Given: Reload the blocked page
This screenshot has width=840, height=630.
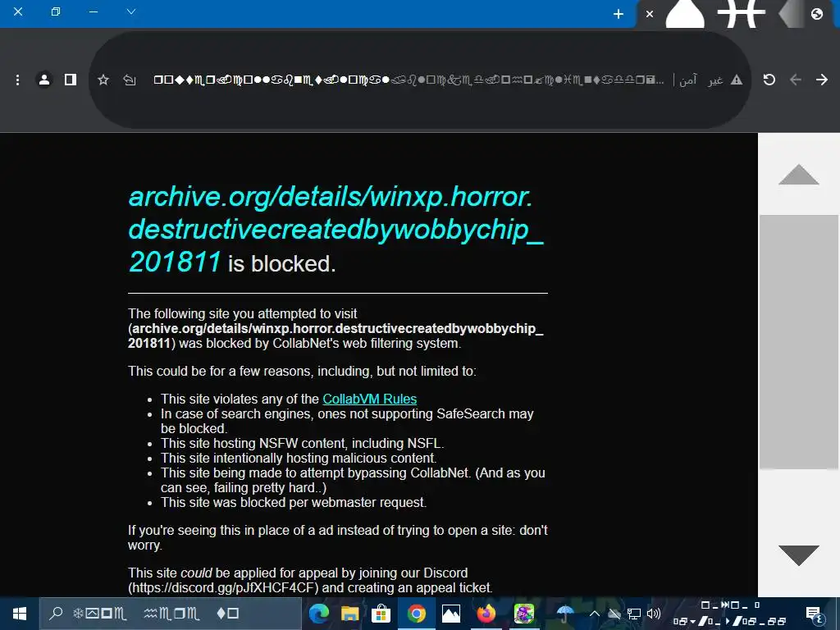Looking at the screenshot, I should (769, 80).
